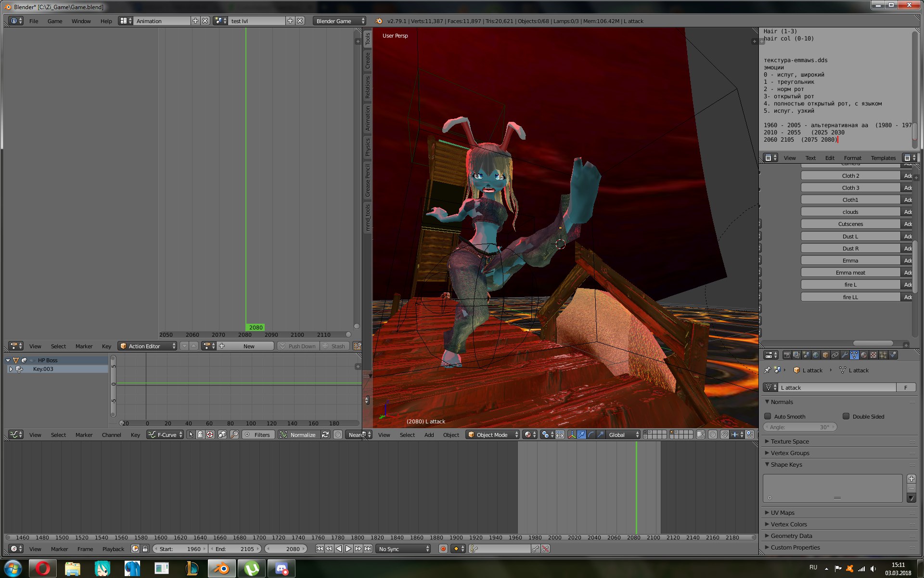Open the Material properties sphere tab

pos(864,355)
